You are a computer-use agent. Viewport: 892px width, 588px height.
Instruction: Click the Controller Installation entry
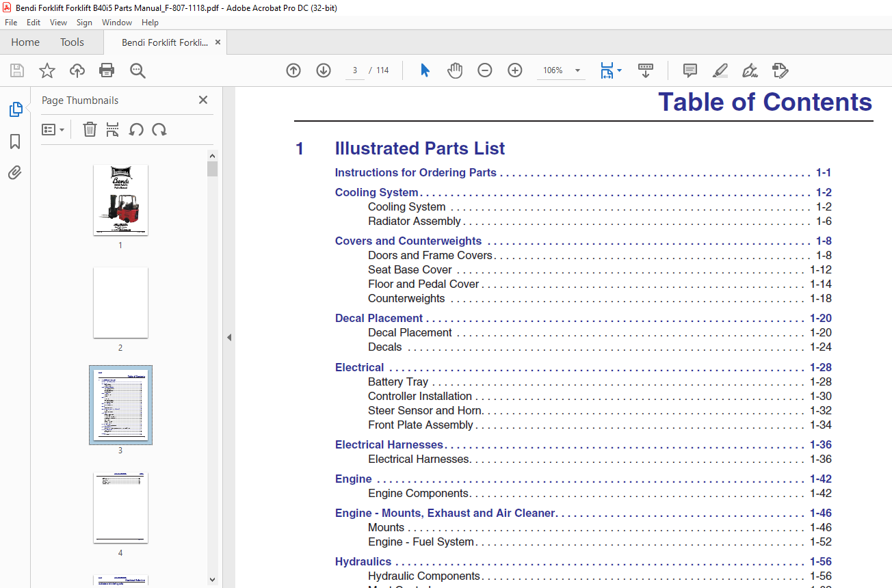pyautogui.click(x=420, y=396)
